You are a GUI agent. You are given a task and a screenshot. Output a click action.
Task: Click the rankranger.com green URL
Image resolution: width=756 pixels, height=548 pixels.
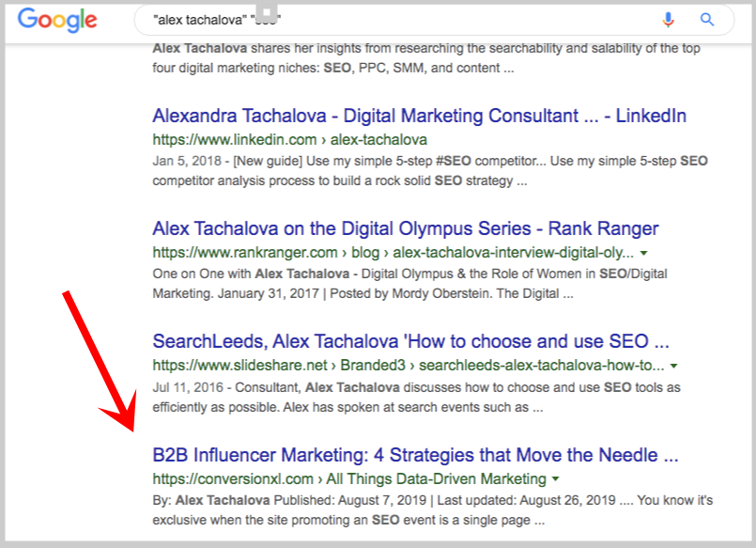click(393, 253)
